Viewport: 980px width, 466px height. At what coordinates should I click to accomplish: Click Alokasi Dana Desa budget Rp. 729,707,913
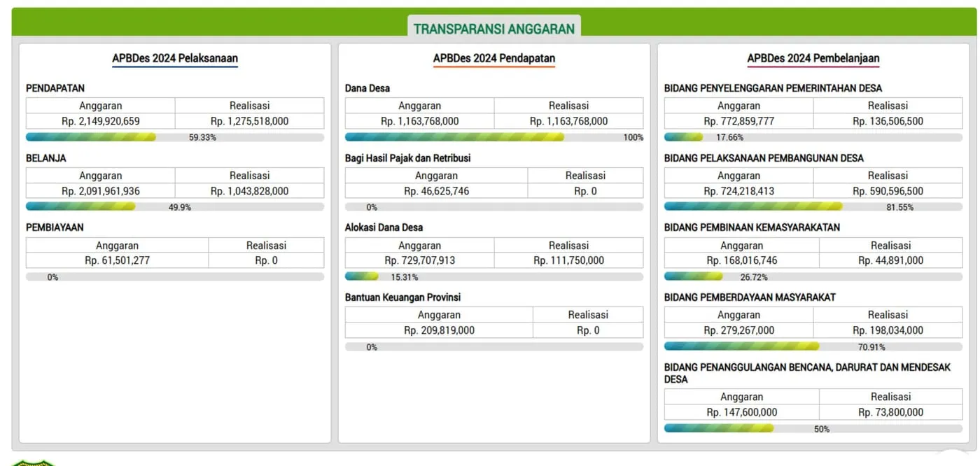tap(420, 260)
